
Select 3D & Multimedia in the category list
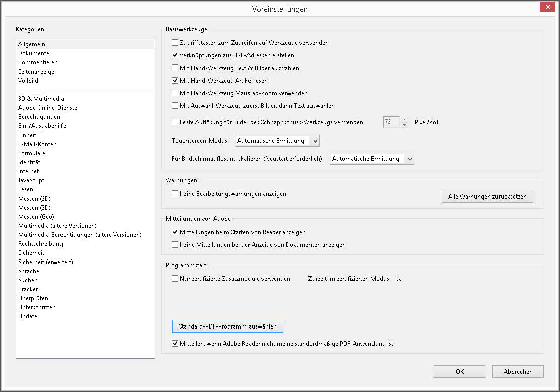[x=41, y=99]
